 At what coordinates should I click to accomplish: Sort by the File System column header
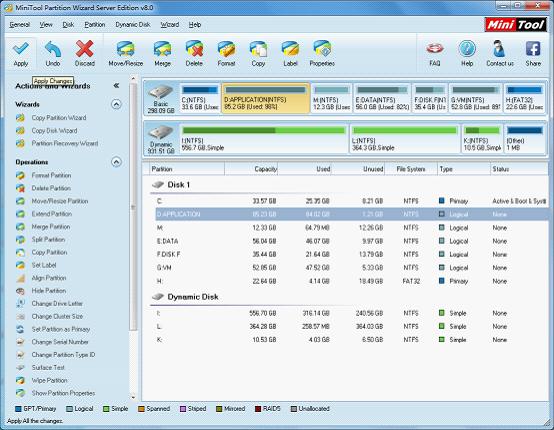pyautogui.click(x=411, y=169)
